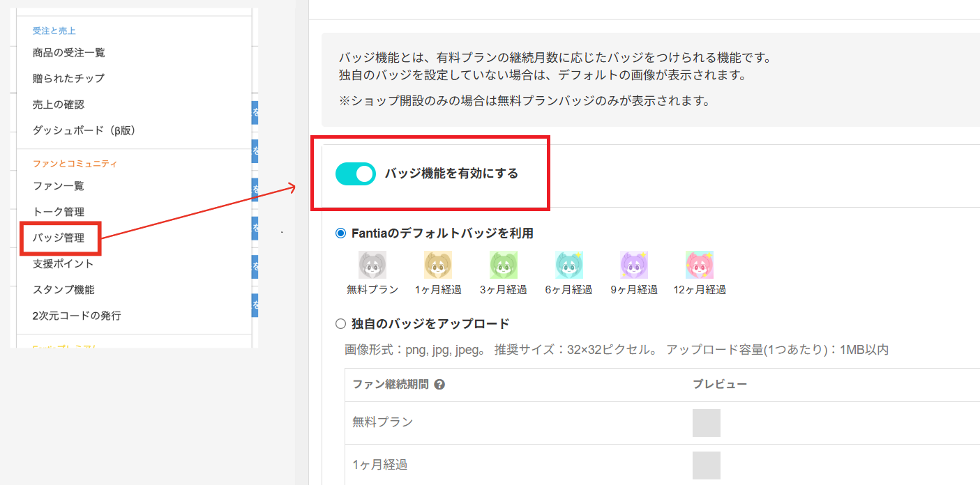Open 支援ポイント menu item

click(63, 264)
